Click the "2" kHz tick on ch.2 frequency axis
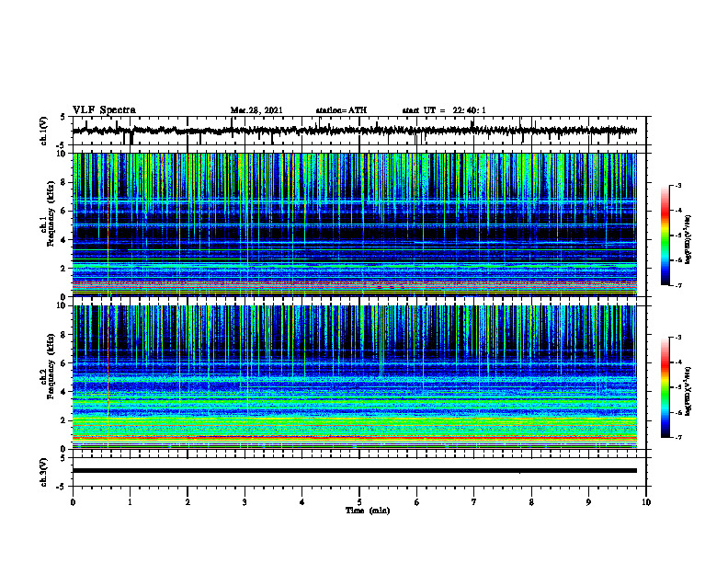 [x=64, y=420]
